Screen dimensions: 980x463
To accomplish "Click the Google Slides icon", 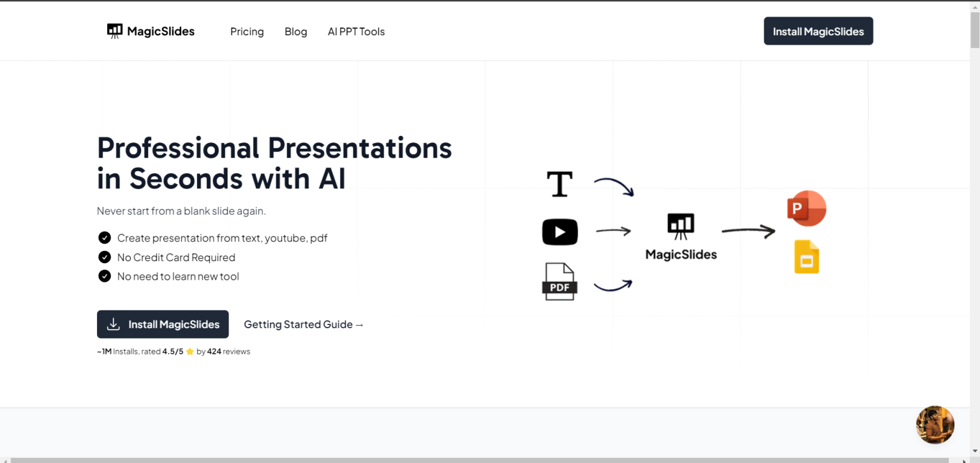I will tap(806, 257).
